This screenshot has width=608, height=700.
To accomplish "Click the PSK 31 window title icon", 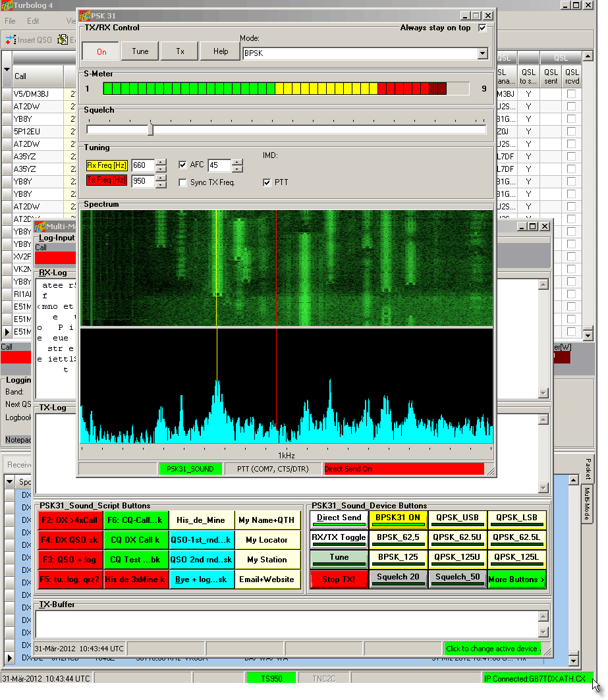I will (85, 16).
